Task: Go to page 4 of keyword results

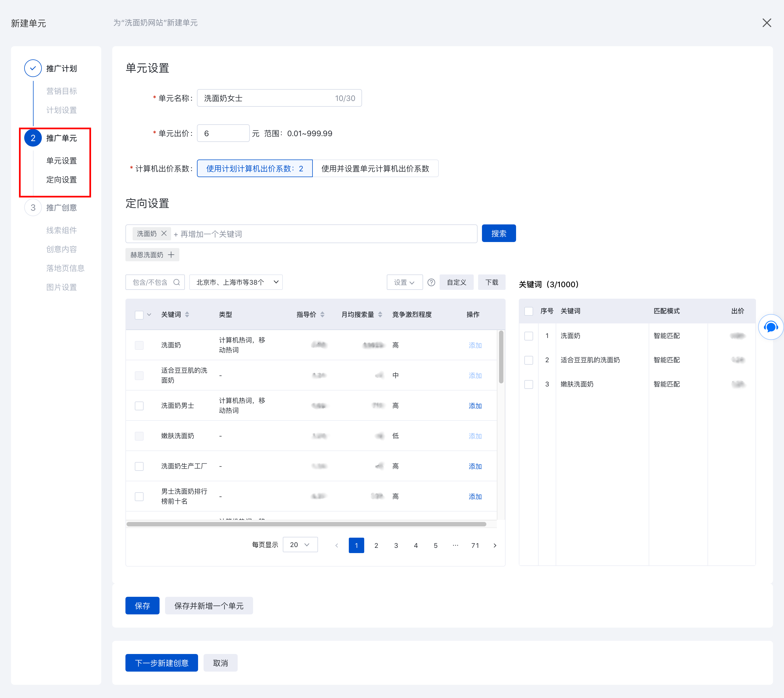Action: click(416, 545)
